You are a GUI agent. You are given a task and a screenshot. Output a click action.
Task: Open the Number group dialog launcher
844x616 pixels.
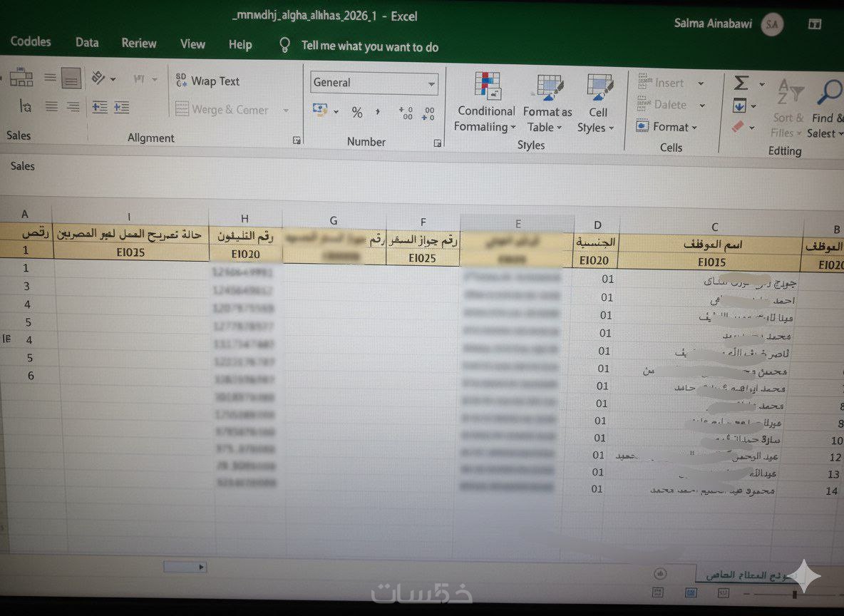click(438, 143)
